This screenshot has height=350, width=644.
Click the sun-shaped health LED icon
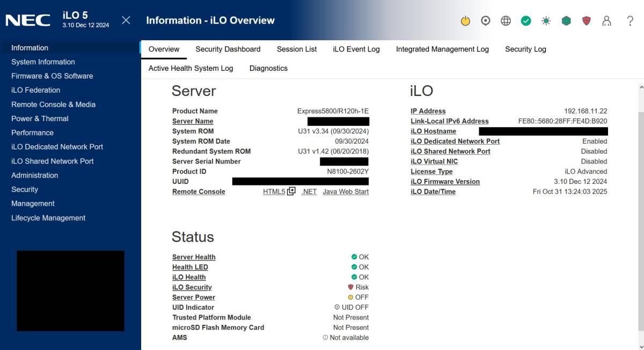[x=546, y=21]
